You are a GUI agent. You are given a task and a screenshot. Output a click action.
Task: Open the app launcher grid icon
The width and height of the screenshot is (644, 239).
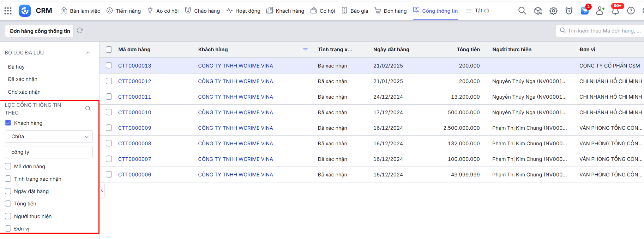pos(8,11)
